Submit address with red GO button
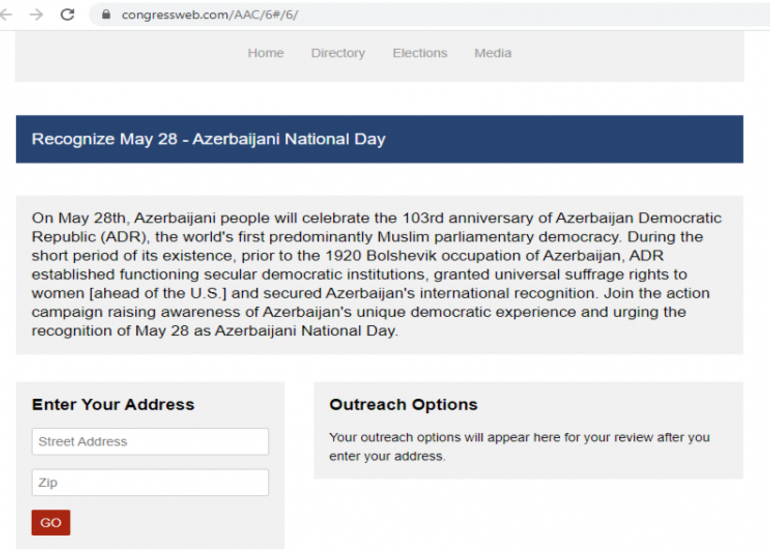Image resolution: width=770 pixels, height=550 pixels. pos(51,522)
